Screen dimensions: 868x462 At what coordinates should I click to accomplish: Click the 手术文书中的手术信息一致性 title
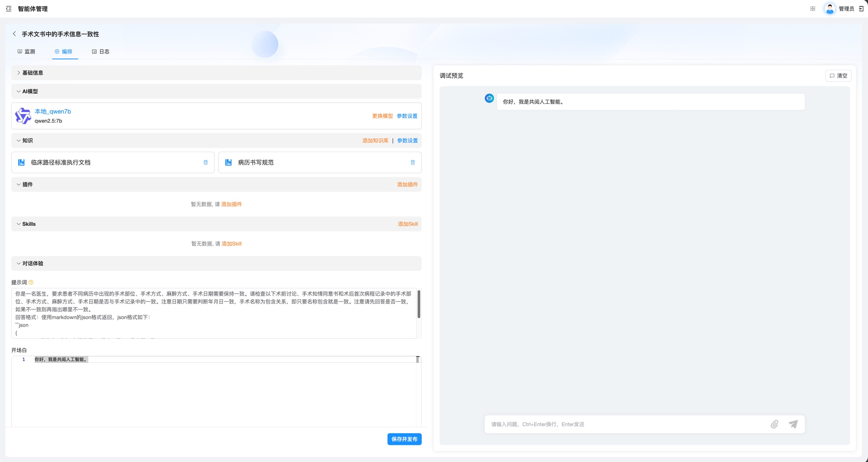click(x=60, y=34)
